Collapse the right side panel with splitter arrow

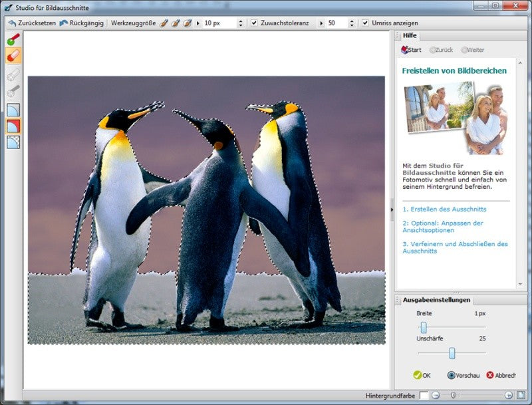pyautogui.click(x=392, y=209)
